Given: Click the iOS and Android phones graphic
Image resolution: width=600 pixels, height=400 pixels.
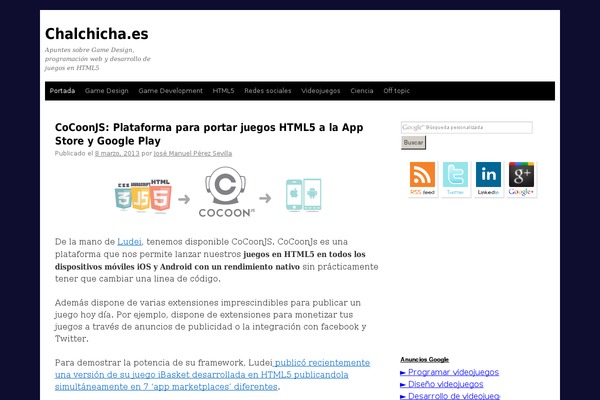Looking at the screenshot, I should (304, 195).
